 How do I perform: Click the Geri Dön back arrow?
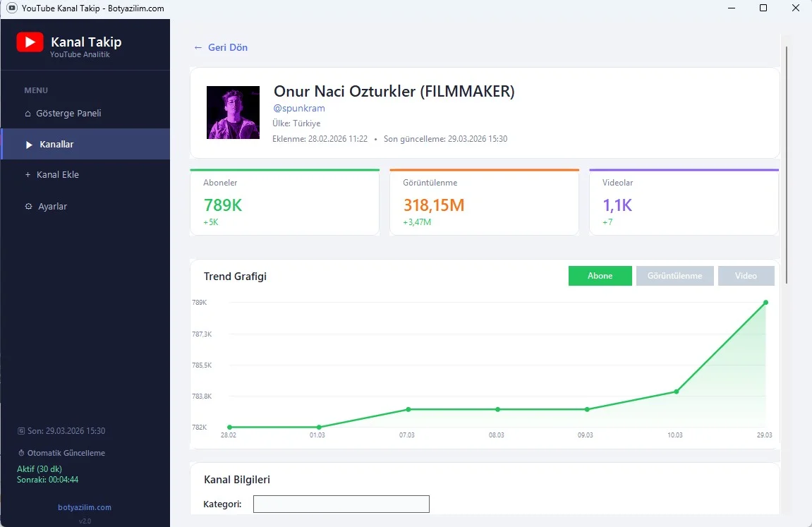click(198, 48)
